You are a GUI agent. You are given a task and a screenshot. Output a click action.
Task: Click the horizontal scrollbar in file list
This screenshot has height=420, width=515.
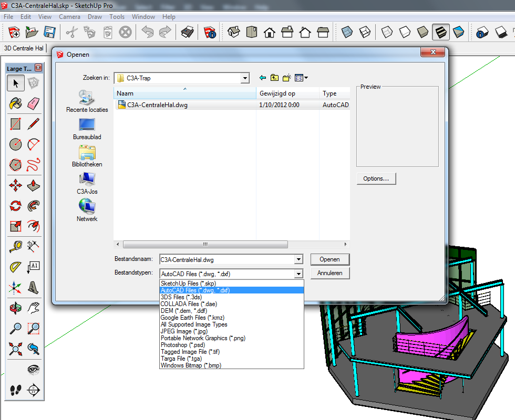click(x=205, y=245)
